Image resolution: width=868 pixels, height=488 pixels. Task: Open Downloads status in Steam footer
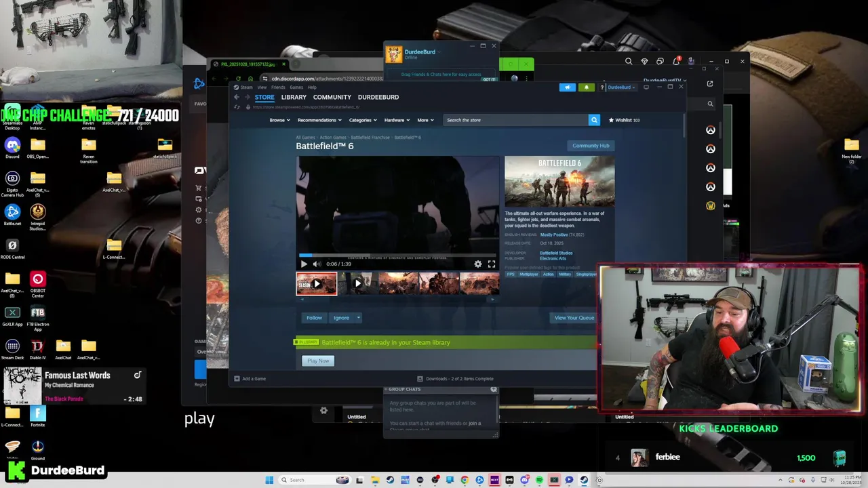pyautogui.click(x=456, y=378)
